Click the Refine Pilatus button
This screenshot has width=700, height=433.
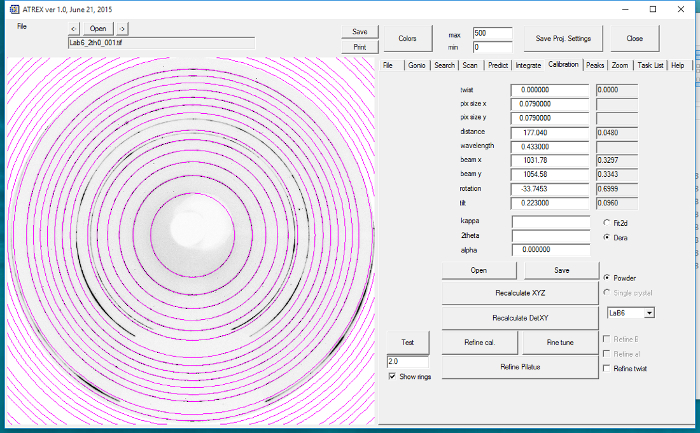(x=519, y=367)
